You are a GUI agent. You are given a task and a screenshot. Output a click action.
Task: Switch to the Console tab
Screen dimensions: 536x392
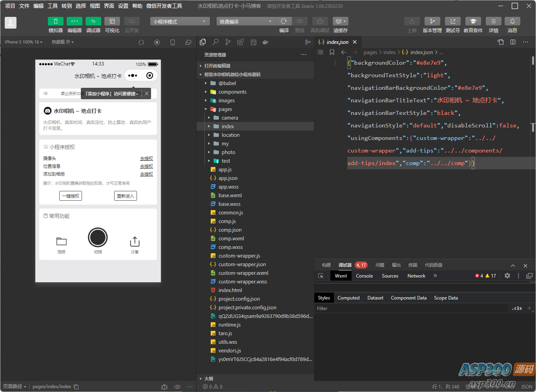click(x=364, y=276)
